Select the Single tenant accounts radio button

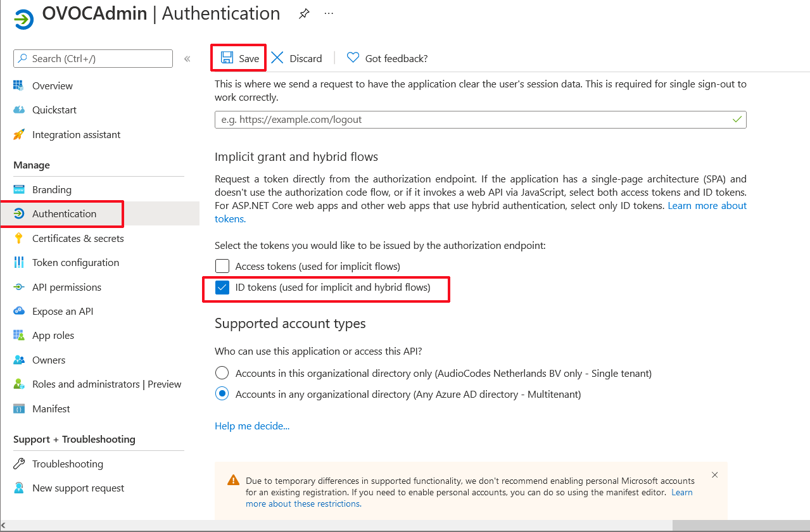tap(222, 373)
